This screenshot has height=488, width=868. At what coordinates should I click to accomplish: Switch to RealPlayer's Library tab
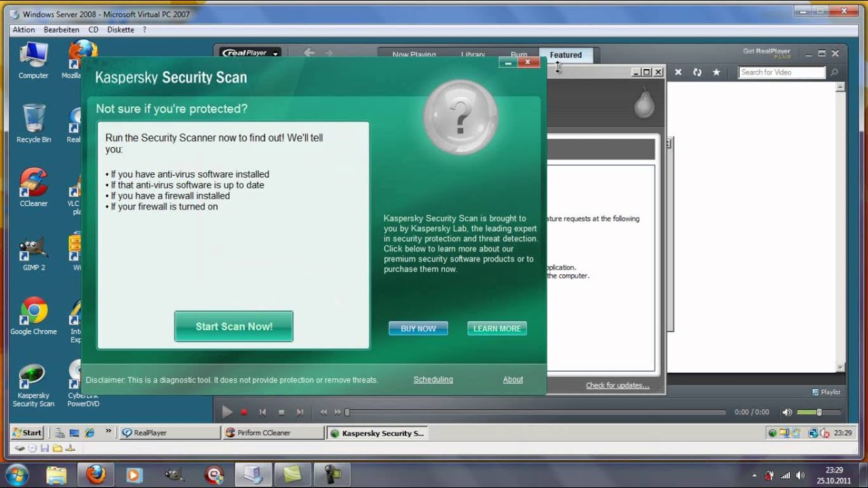pos(473,55)
